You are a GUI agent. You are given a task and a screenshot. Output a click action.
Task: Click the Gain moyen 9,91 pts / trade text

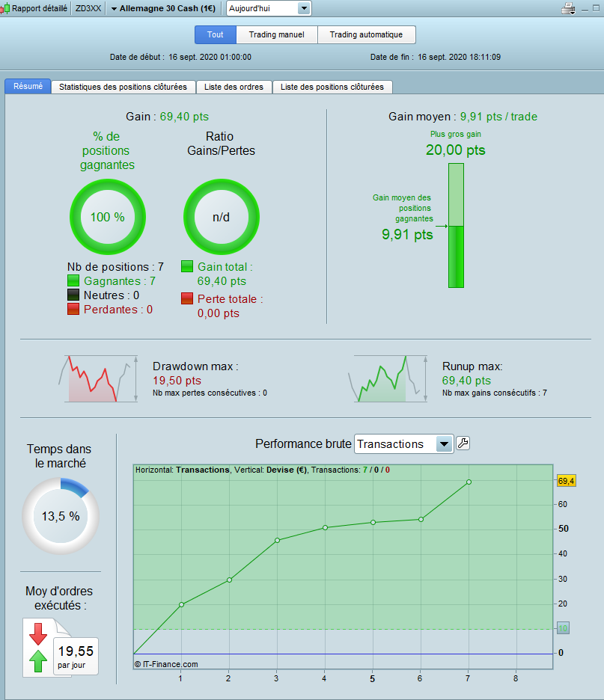click(x=463, y=117)
